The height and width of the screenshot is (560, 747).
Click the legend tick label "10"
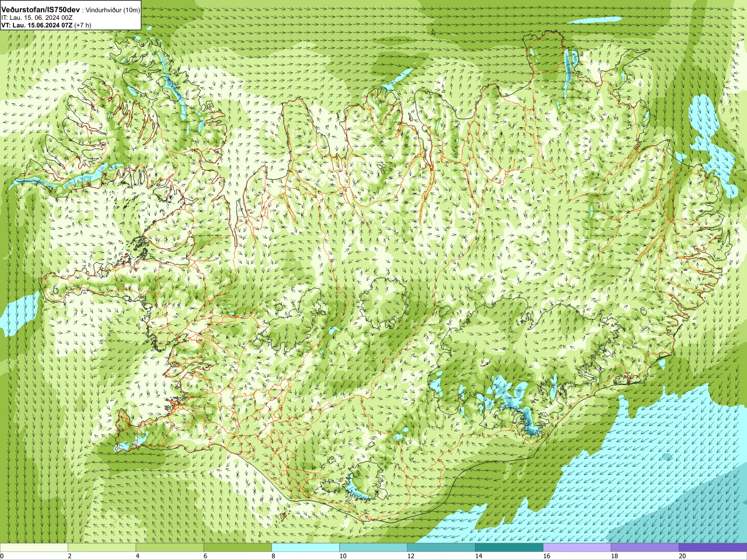[x=343, y=556]
